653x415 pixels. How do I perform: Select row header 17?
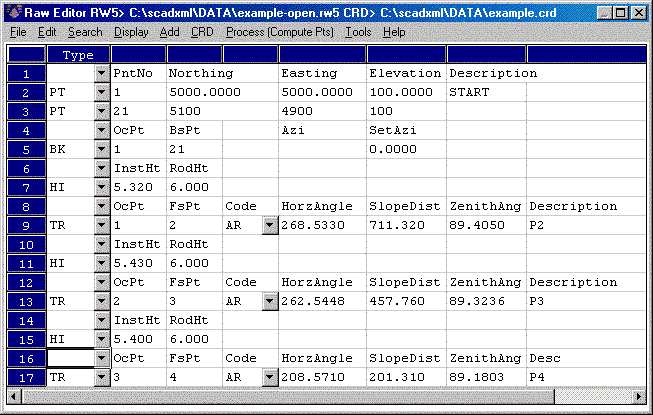26,378
